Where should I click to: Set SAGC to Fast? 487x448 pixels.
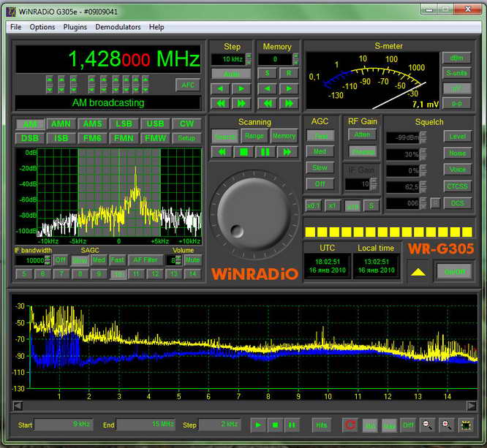[x=118, y=260]
